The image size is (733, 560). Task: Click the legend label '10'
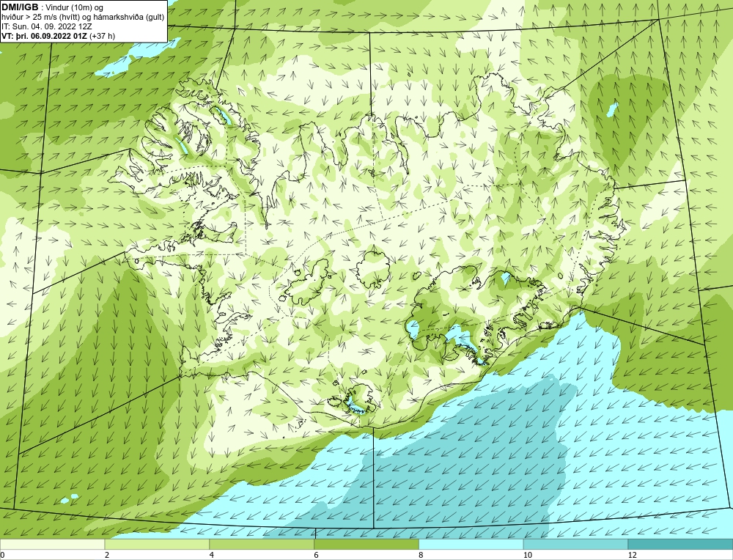[x=528, y=555]
